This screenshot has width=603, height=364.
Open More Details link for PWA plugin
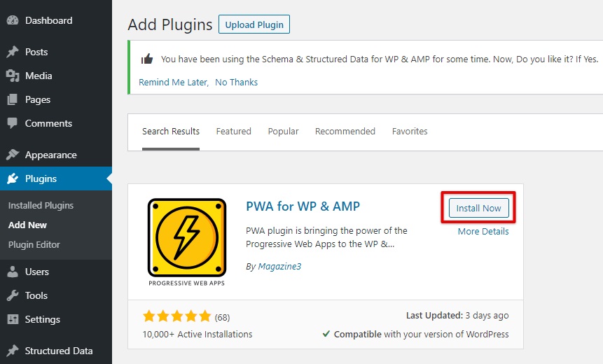(483, 232)
